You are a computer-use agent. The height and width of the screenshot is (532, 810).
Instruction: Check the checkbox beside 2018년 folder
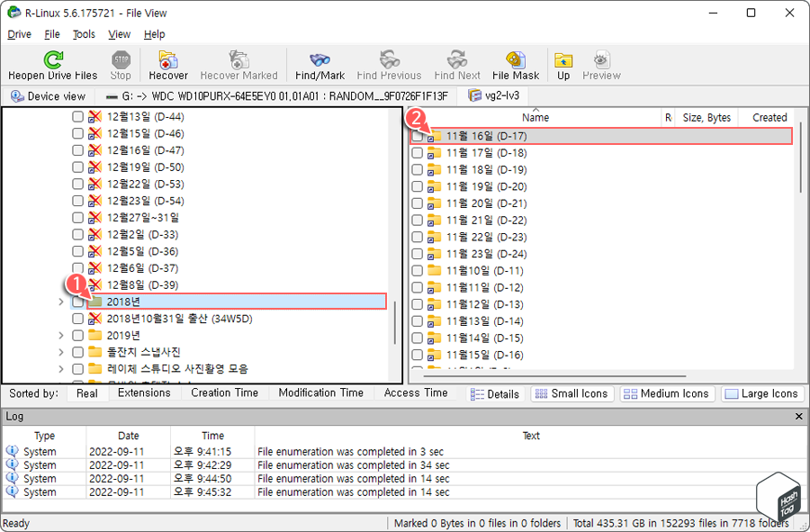pos(77,302)
